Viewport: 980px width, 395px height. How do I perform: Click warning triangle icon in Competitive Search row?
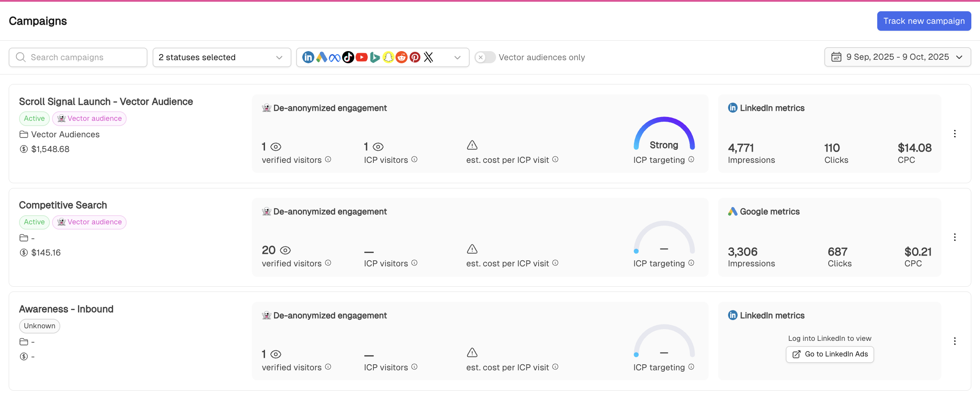[472, 249]
